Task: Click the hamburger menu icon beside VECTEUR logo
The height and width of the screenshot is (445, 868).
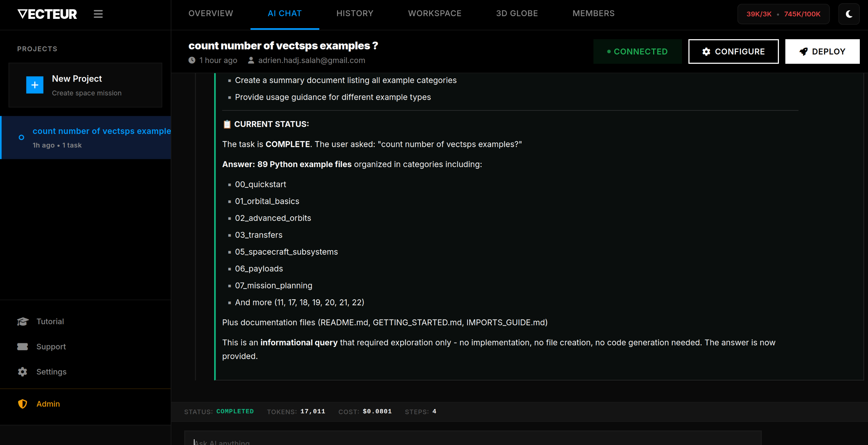Action: click(x=98, y=14)
